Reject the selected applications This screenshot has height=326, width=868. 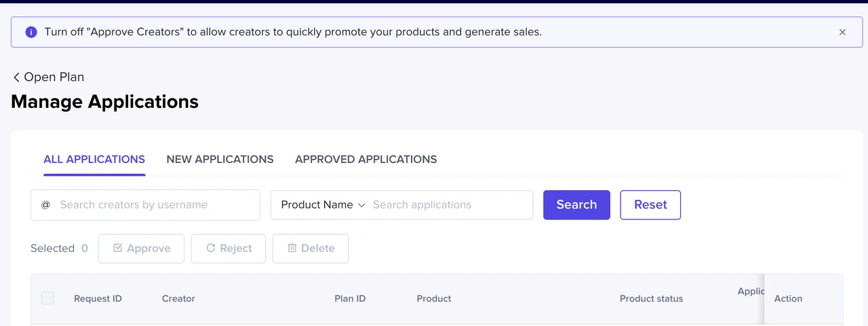click(x=229, y=249)
